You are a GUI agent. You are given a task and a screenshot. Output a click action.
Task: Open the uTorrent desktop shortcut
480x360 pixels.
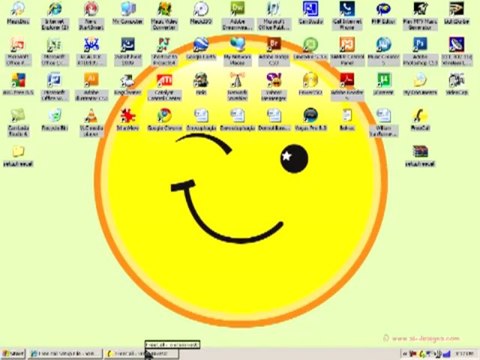coord(383,84)
